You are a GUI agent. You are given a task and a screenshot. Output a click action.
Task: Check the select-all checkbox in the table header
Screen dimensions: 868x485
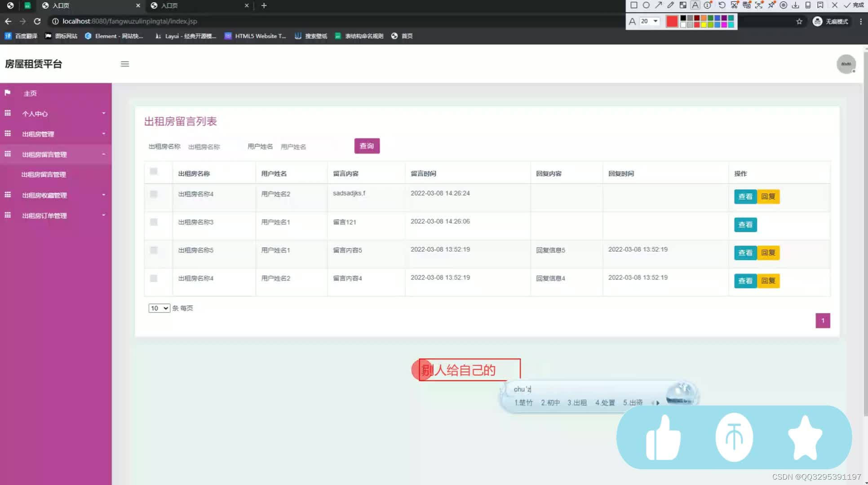(154, 172)
